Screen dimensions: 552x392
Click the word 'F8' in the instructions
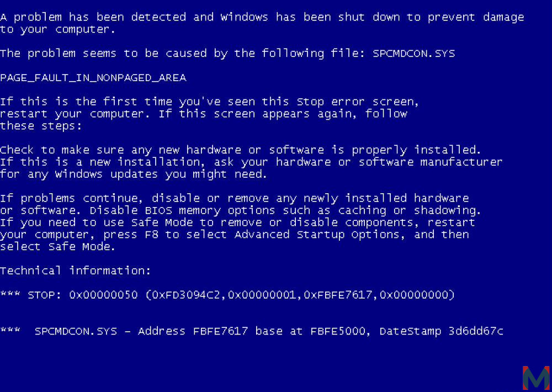[x=151, y=235]
